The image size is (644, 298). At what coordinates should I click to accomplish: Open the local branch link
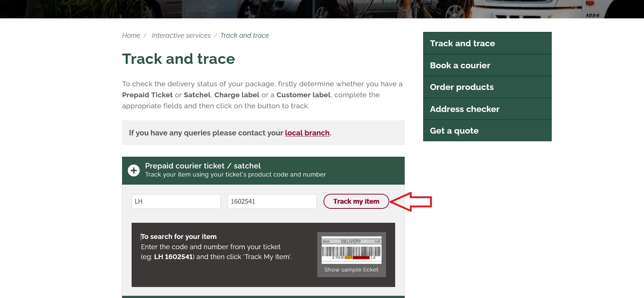pos(307,133)
